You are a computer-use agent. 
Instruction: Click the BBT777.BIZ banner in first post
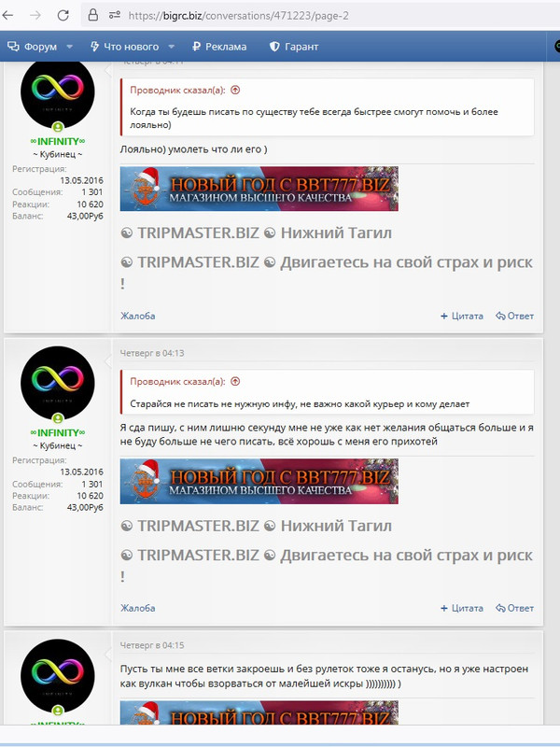(259, 189)
